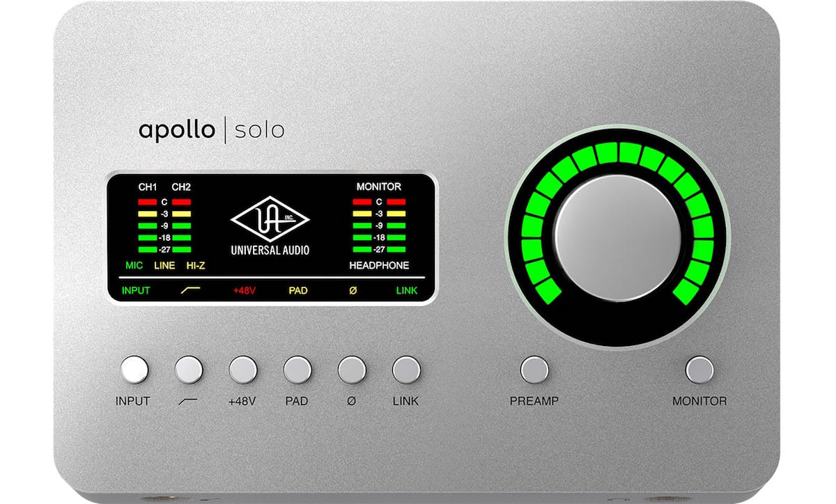Push the round INPUT button
This screenshot has height=504, width=836.
[x=134, y=370]
